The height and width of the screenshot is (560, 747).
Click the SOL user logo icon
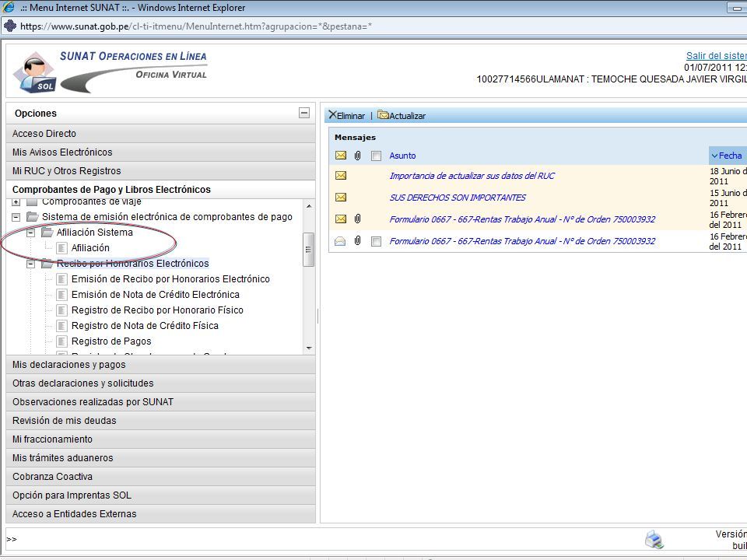[34, 72]
